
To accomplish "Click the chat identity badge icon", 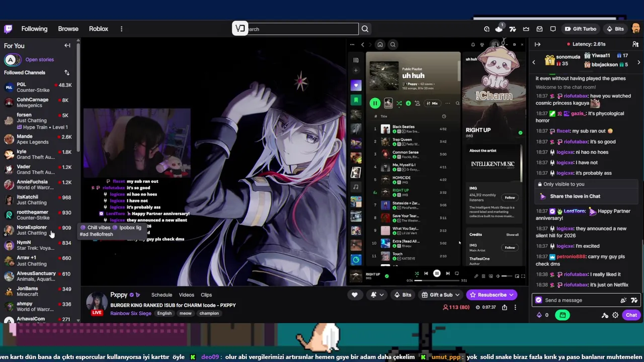I will click(x=539, y=300).
